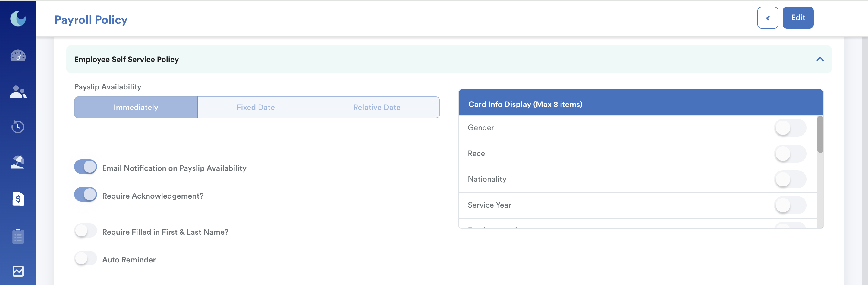
Task: Select Immediately payslip availability
Action: point(136,108)
